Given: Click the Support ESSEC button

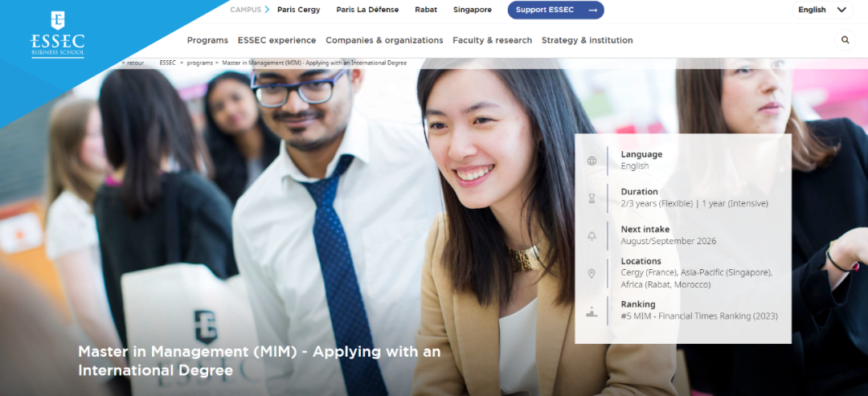Looking at the screenshot, I should [556, 10].
